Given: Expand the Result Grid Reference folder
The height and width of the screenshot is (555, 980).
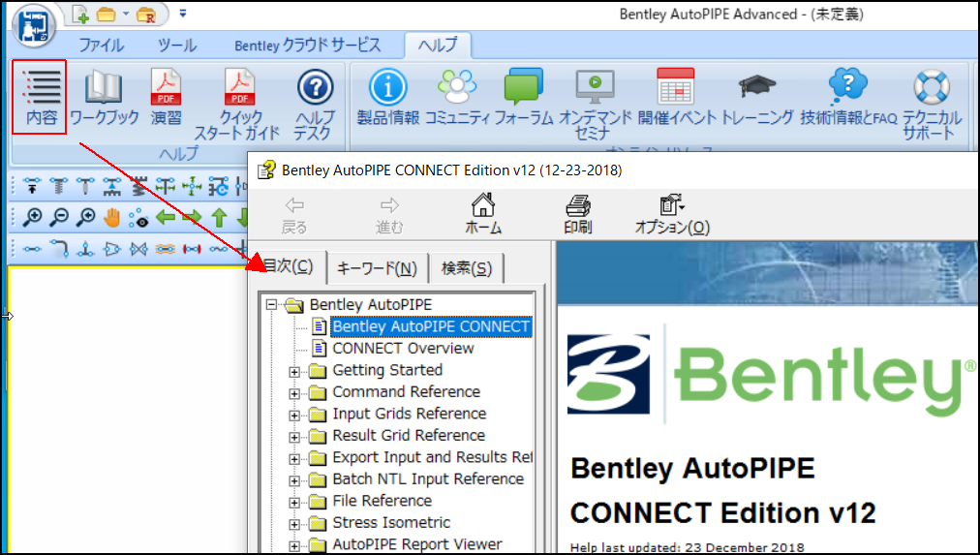Looking at the screenshot, I should pyautogui.click(x=294, y=438).
